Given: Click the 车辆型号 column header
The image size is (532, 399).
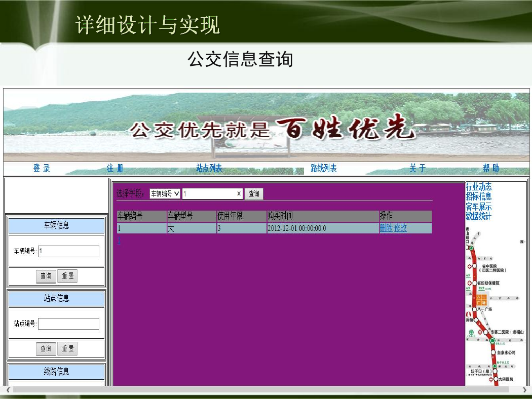Looking at the screenshot, I should (192, 216).
